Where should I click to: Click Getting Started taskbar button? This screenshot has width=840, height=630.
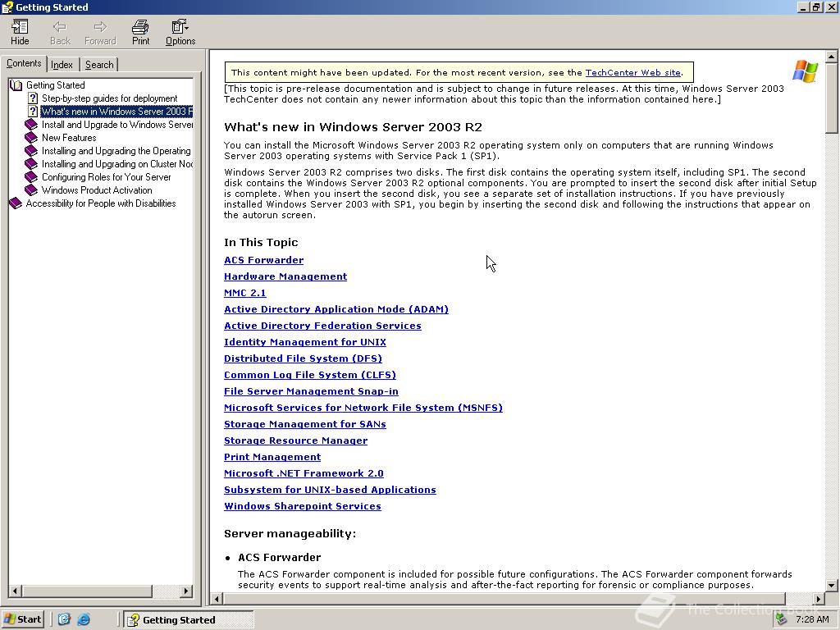click(188, 620)
